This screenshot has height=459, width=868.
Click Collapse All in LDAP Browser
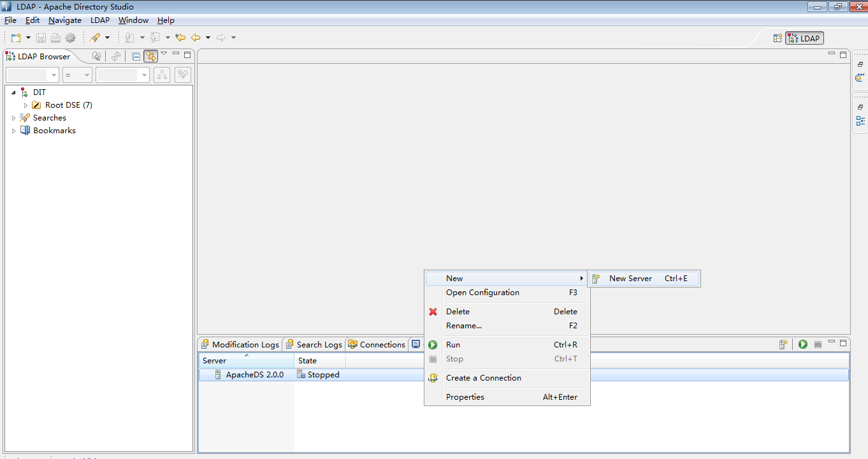coord(136,56)
